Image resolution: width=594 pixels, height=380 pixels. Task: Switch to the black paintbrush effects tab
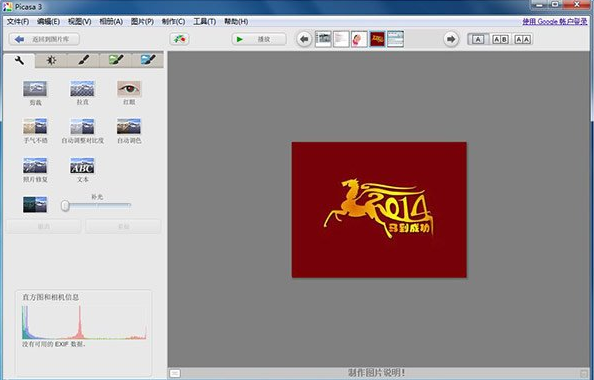pyautogui.click(x=83, y=60)
